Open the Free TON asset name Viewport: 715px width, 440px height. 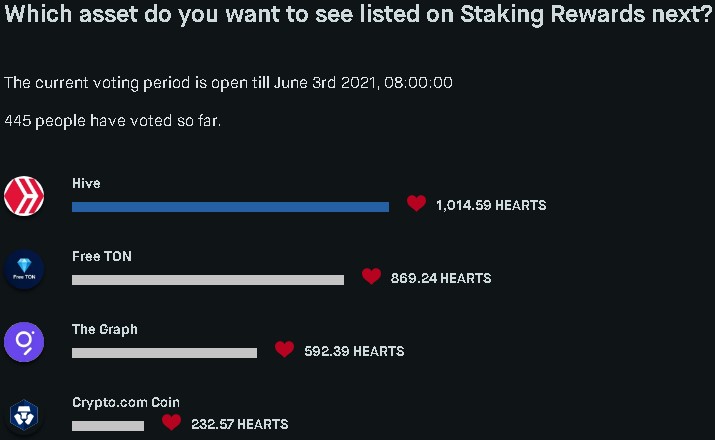pos(102,256)
